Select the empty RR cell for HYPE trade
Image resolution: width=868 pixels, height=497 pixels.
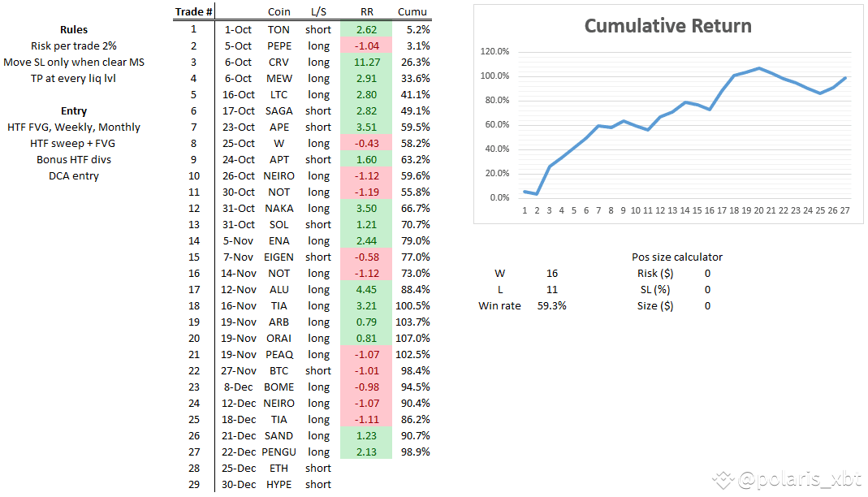(x=366, y=484)
